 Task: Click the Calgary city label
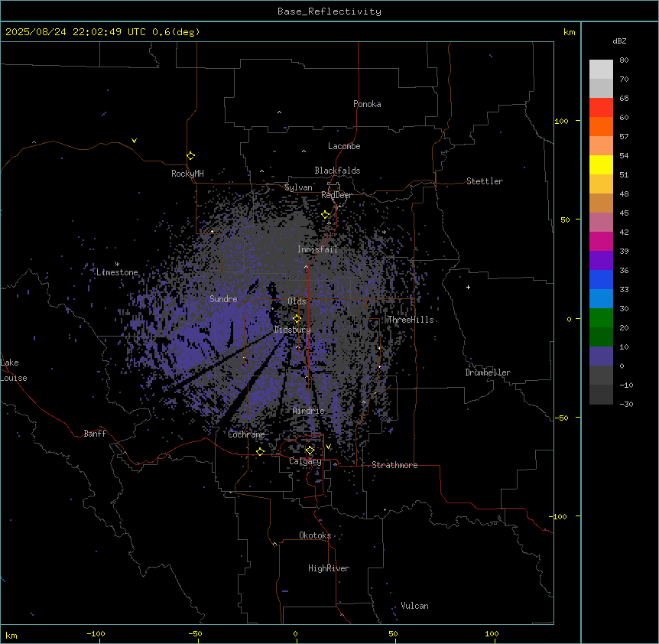(305, 461)
